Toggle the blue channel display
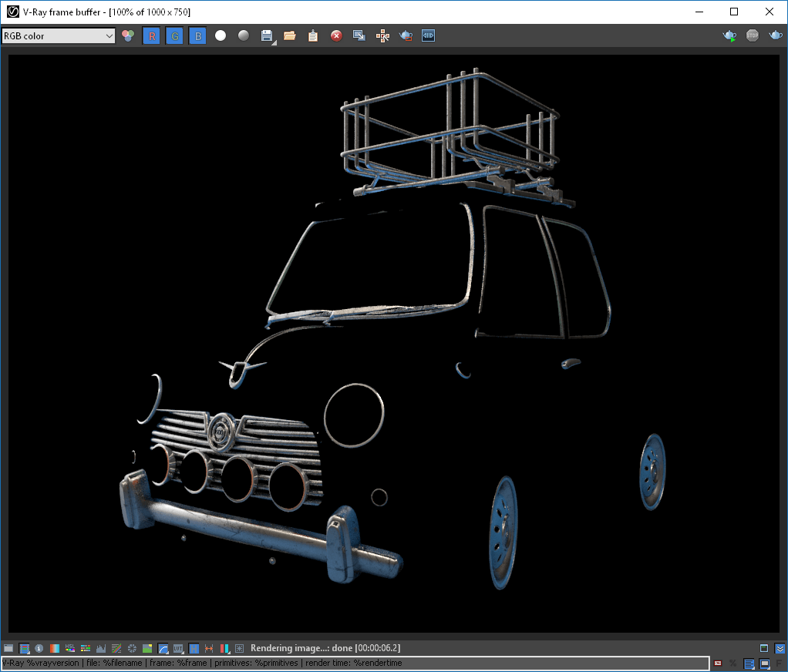This screenshot has width=788, height=672. click(197, 35)
